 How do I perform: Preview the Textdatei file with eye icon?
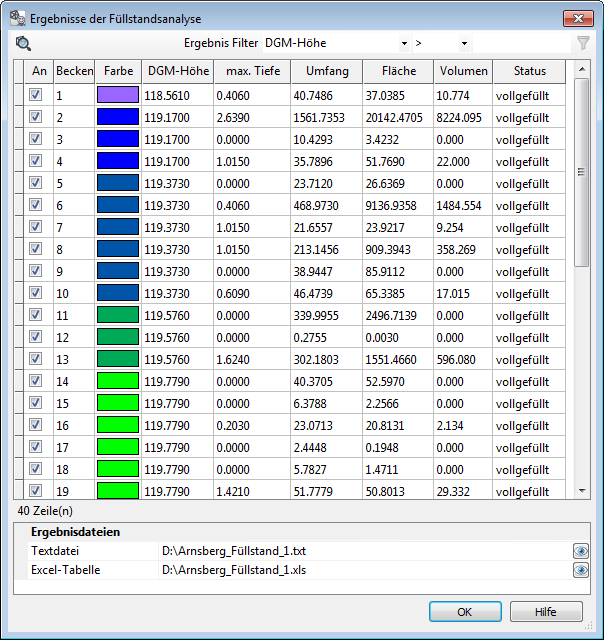580,551
